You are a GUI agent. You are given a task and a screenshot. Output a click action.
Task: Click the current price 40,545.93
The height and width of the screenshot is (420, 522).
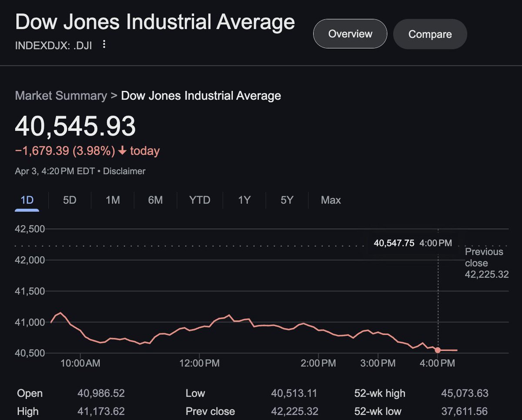click(x=75, y=127)
